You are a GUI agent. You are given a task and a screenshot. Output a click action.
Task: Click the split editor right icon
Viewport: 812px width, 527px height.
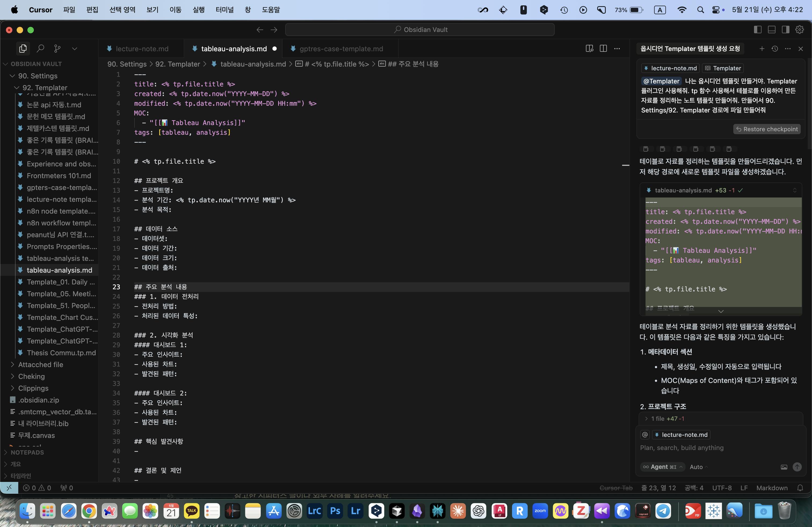coord(603,49)
